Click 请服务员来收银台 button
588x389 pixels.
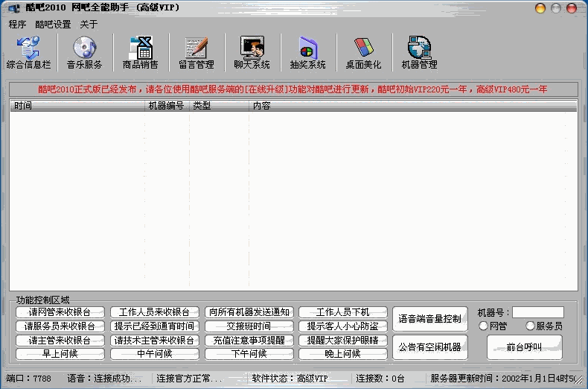60,326
